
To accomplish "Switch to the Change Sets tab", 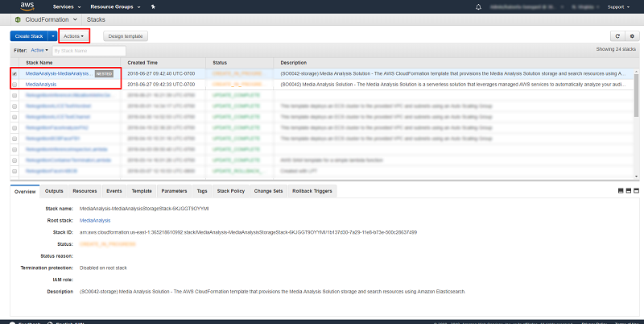I will [x=269, y=191].
